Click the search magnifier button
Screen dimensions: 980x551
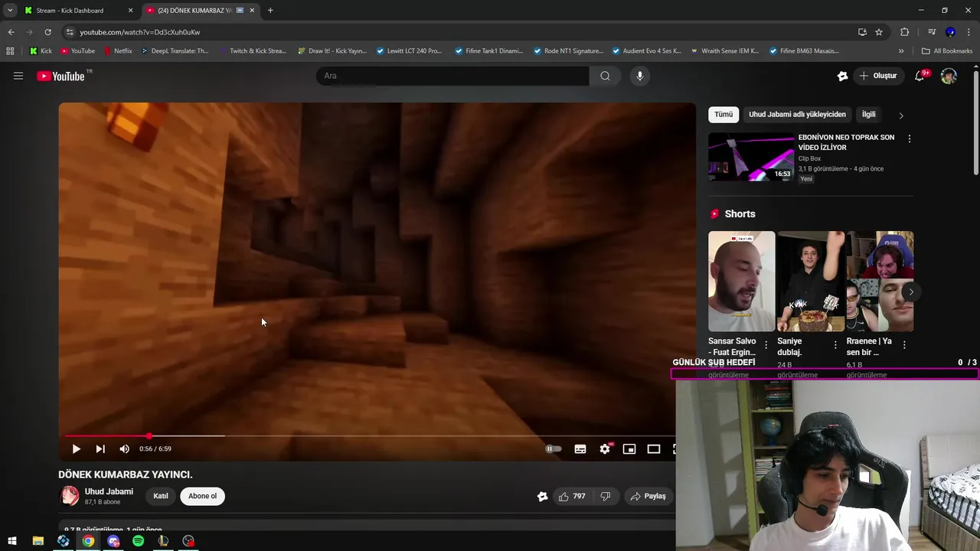click(605, 76)
